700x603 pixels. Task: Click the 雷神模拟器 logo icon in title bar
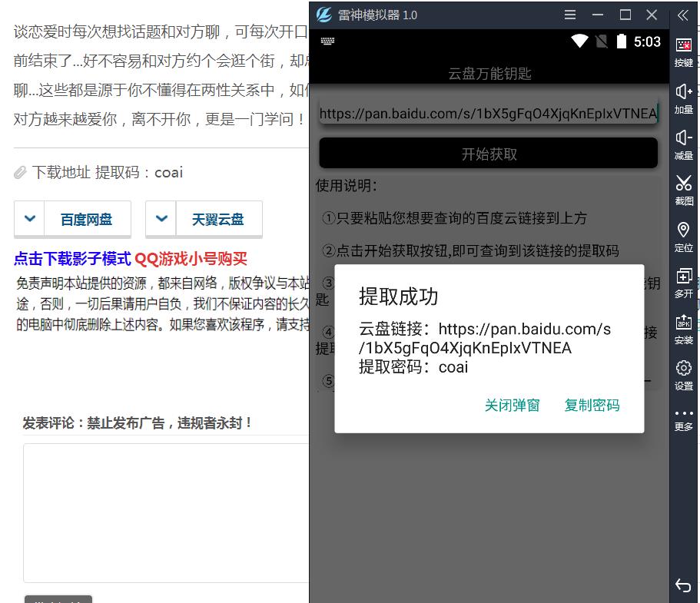pyautogui.click(x=324, y=15)
